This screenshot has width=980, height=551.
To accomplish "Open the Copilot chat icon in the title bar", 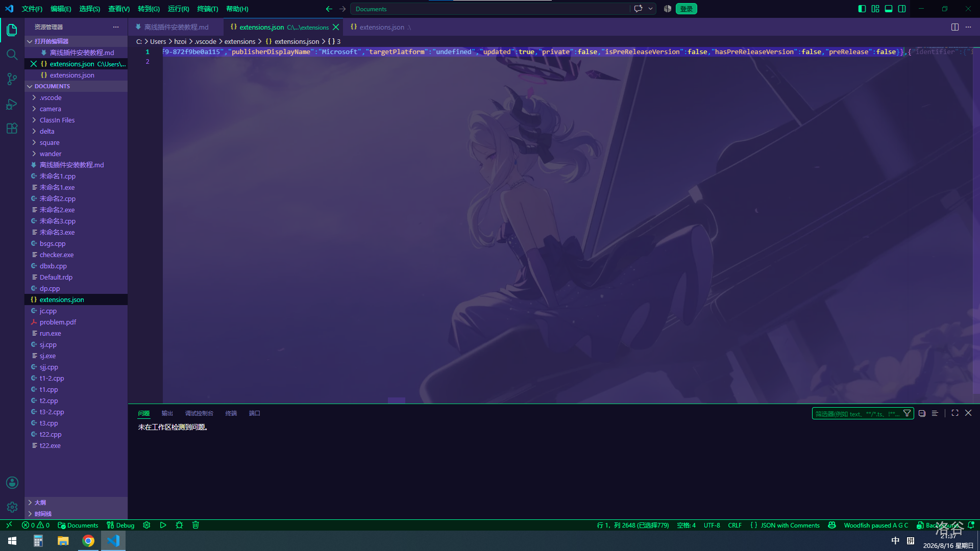I will click(x=638, y=9).
